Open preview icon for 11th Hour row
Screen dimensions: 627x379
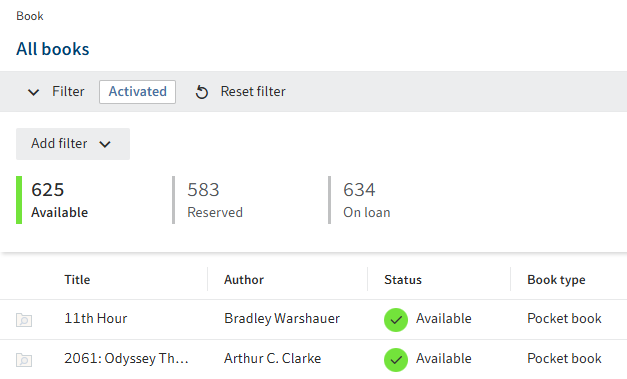click(x=24, y=320)
